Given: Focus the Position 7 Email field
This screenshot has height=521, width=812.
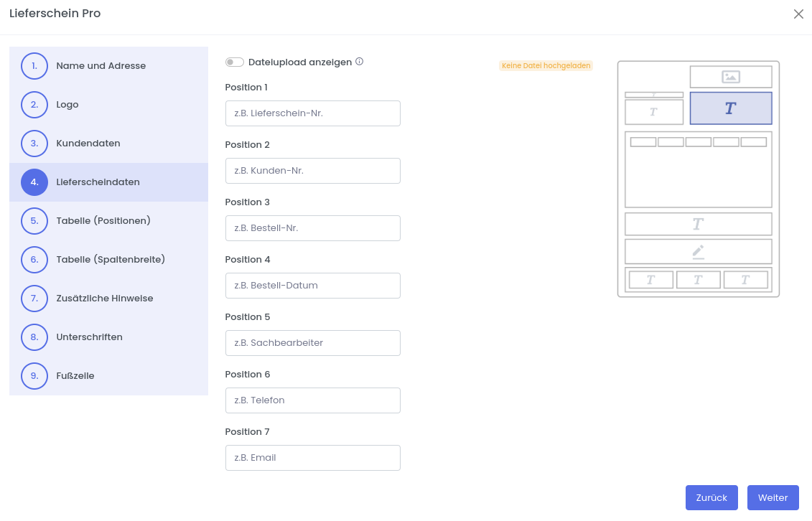Looking at the screenshot, I should click(x=313, y=458).
